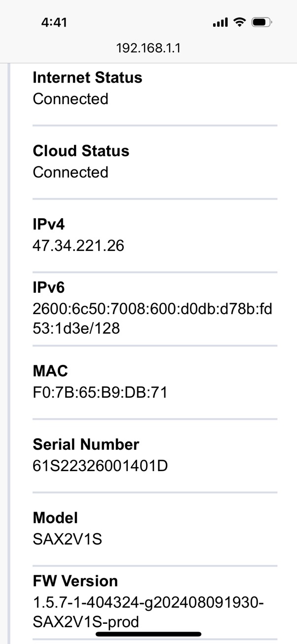Select the 192.168.1.1 address bar
297x644 pixels.
(148, 48)
